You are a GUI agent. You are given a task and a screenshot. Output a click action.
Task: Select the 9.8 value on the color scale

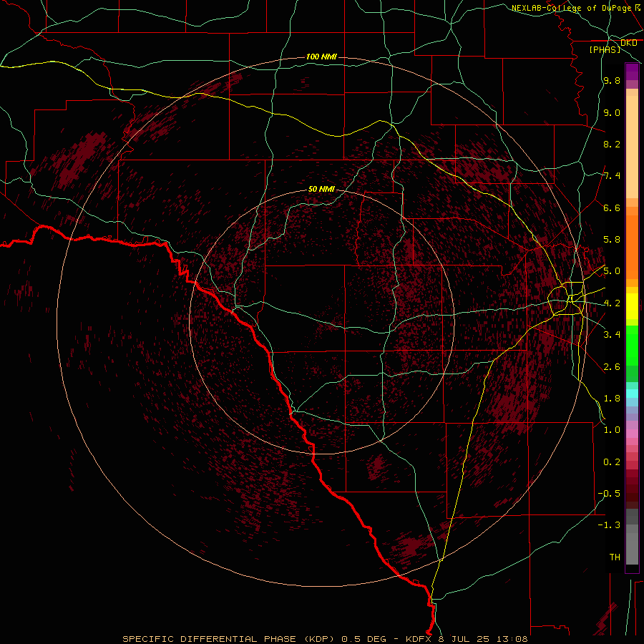pos(612,81)
